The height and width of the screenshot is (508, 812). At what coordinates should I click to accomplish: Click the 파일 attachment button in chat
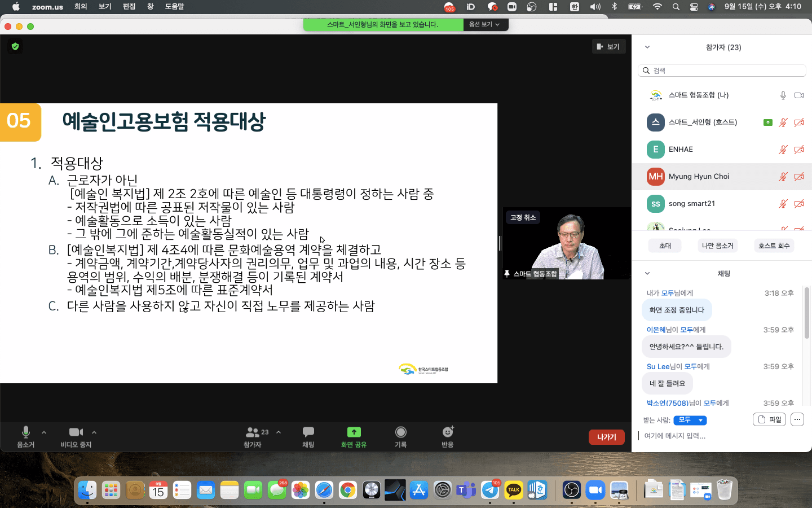click(x=769, y=419)
